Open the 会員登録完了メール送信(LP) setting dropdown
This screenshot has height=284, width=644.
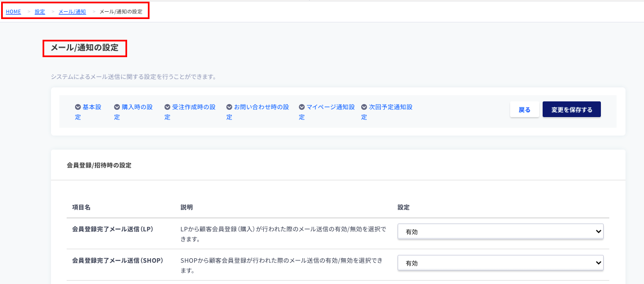500,231
